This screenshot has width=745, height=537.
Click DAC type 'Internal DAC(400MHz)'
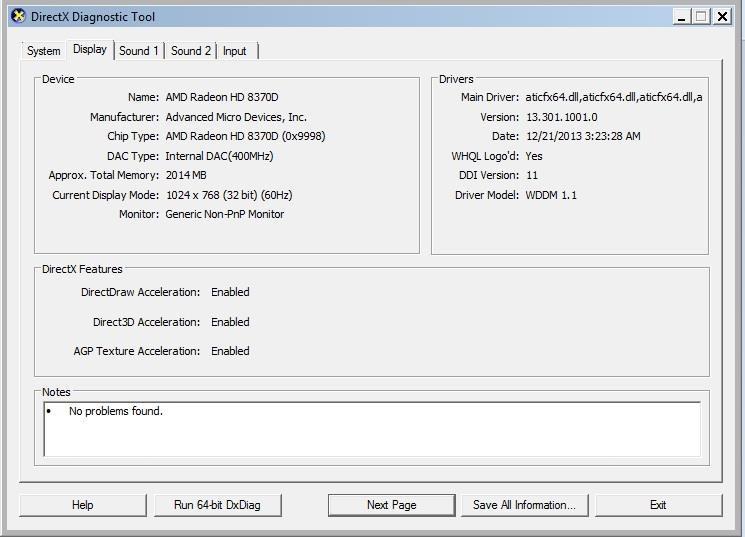pos(219,156)
